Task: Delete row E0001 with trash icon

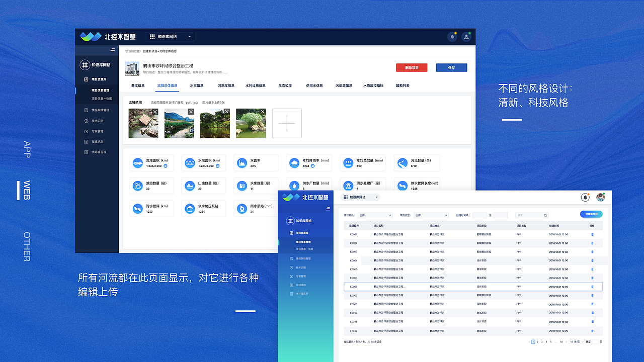Action: (592, 234)
